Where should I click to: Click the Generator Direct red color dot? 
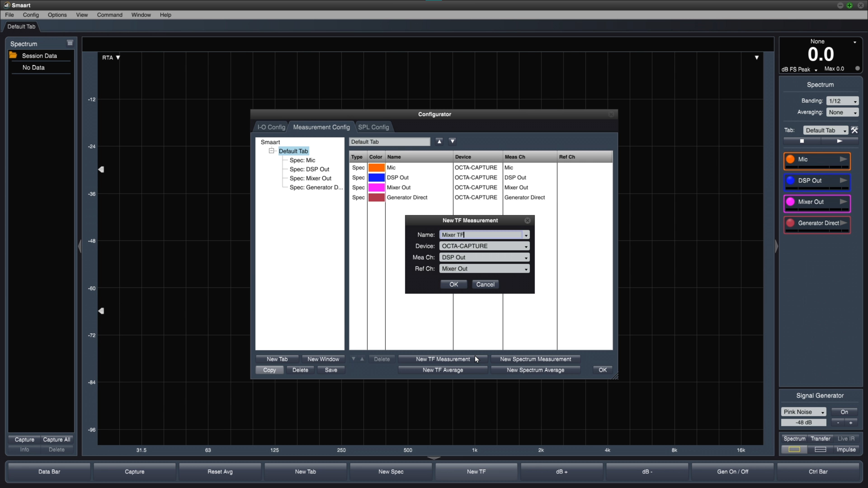click(790, 223)
